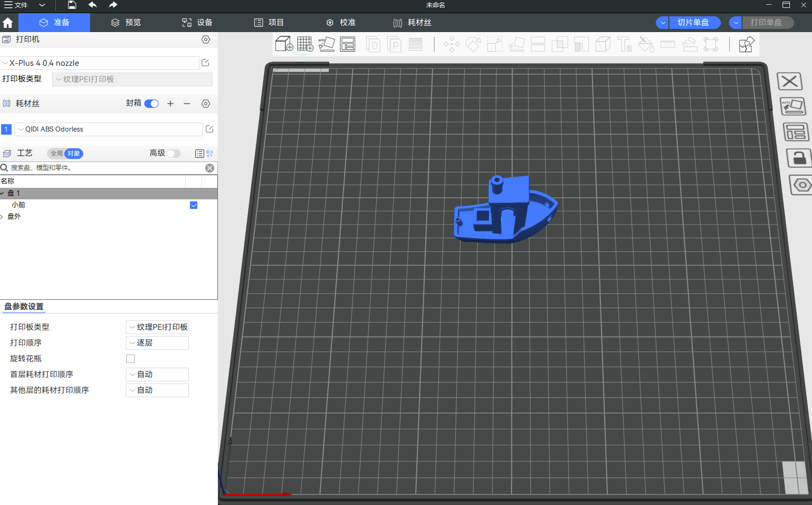Switch to the 预览 preview tab

coord(126,23)
